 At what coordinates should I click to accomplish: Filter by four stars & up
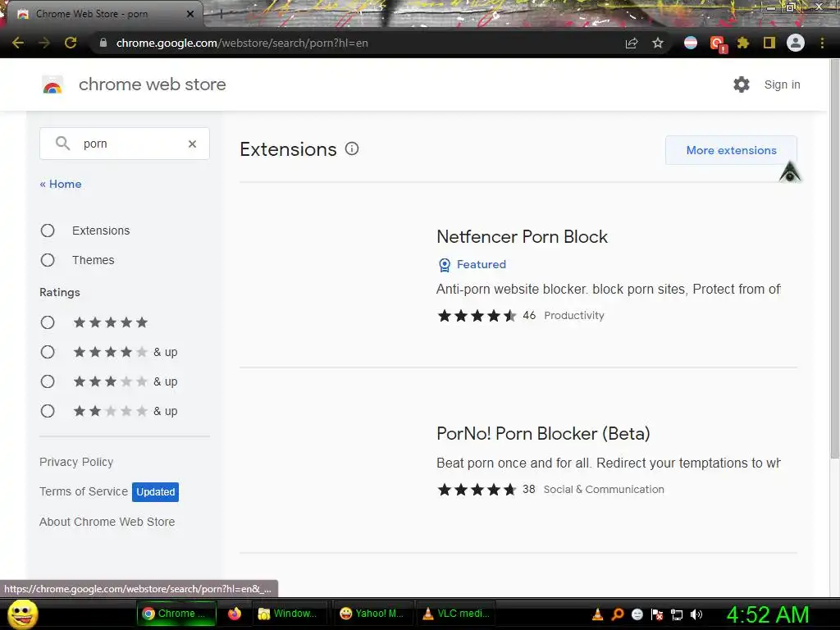pos(48,352)
